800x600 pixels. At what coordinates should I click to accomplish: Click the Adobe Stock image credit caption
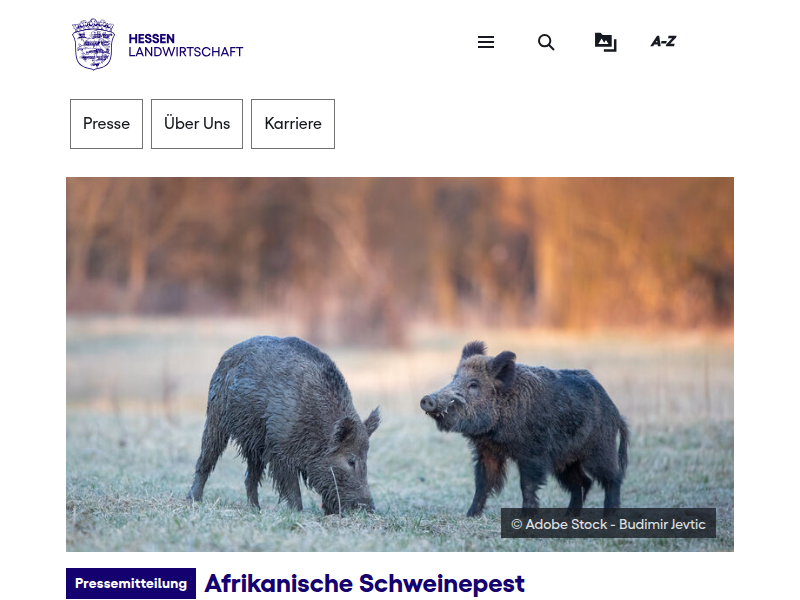tap(608, 523)
